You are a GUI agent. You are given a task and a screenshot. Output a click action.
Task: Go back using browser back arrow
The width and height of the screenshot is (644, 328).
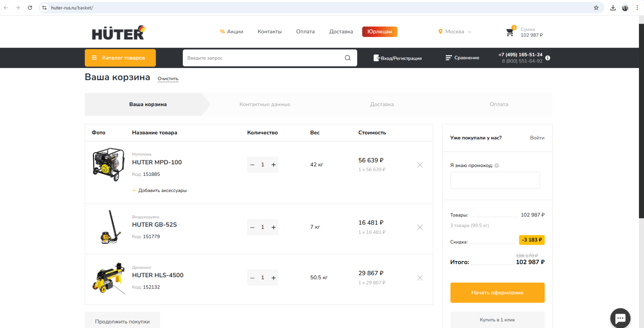(x=6, y=7)
